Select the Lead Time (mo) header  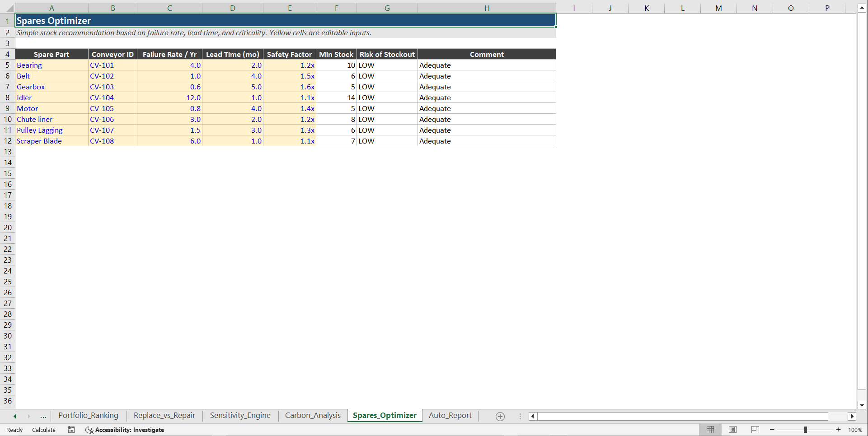[x=232, y=54]
